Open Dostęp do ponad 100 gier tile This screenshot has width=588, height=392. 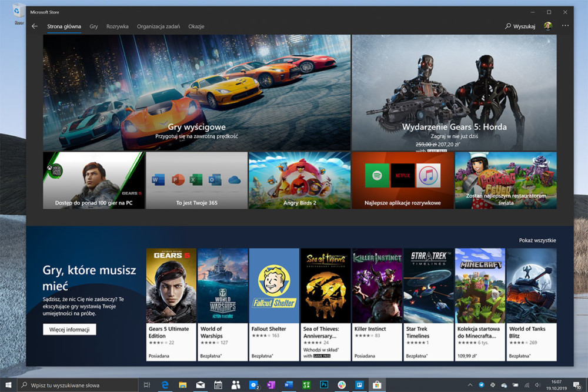pyautogui.click(x=93, y=180)
